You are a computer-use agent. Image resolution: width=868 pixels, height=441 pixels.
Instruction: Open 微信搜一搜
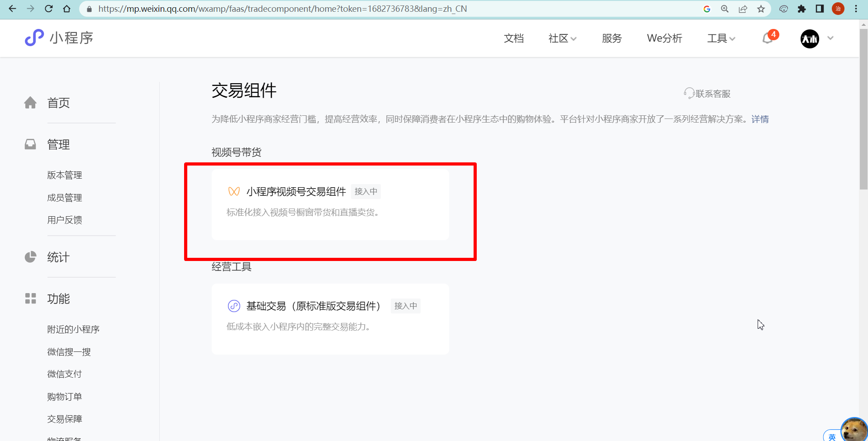[69, 352]
